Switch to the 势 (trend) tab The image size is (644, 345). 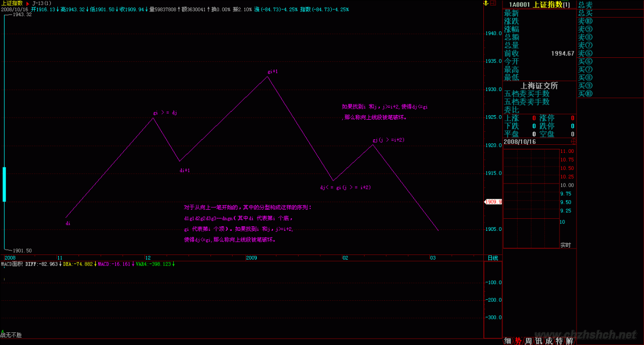tap(518, 341)
